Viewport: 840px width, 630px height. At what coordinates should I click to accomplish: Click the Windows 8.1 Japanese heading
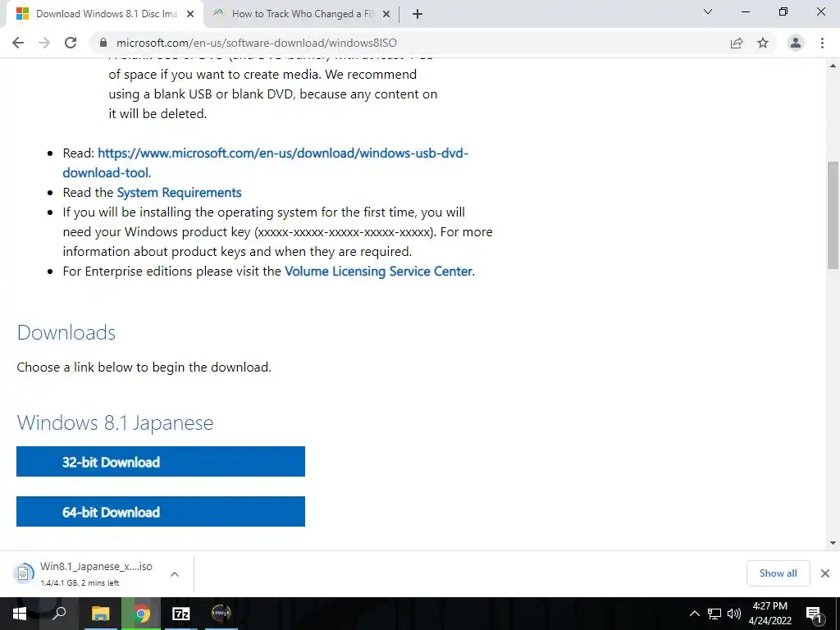coord(115,422)
